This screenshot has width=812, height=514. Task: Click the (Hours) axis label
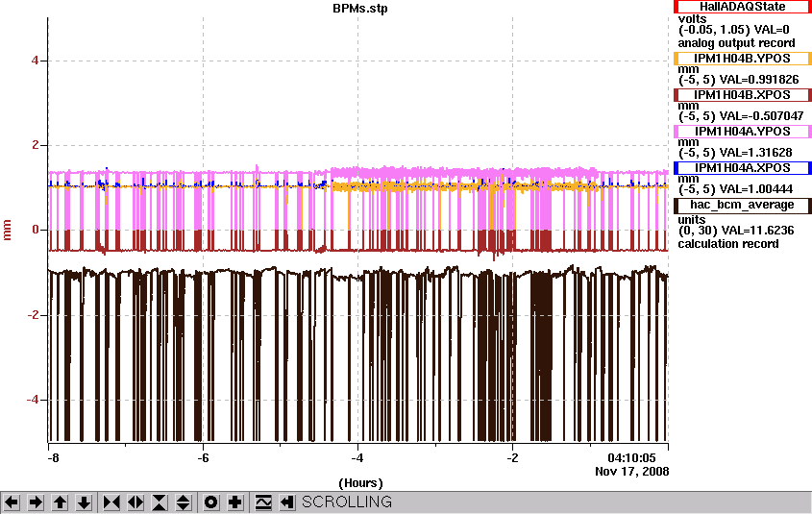360,483
